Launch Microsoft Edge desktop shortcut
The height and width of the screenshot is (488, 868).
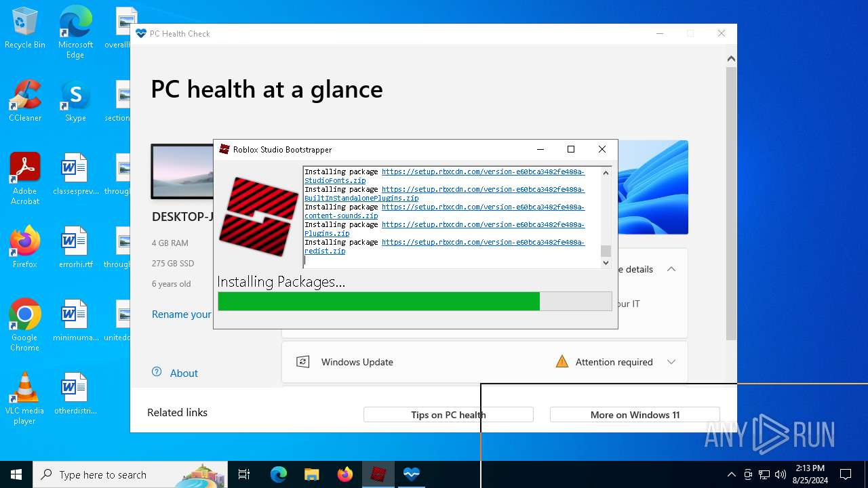point(75,33)
